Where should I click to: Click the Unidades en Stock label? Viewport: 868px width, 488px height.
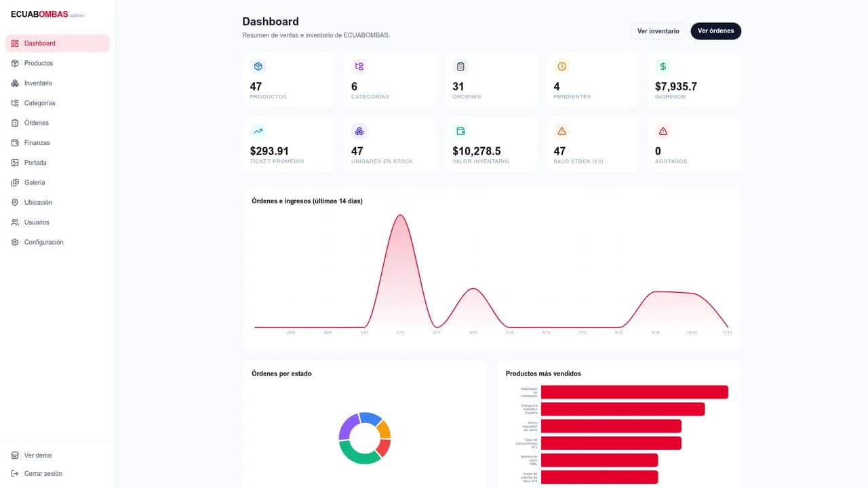pyautogui.click(x=382, y=161)
